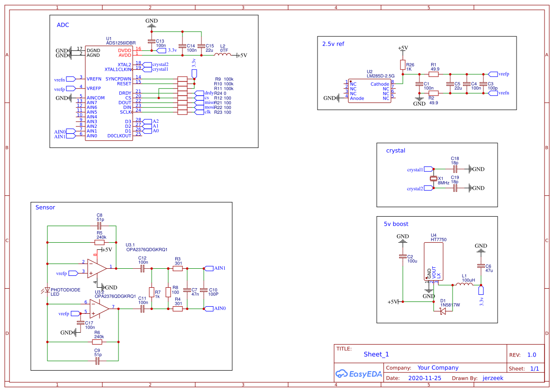Viewport: 554px width, 392px height.
Task: Click the Sheet_1 title text field
Action: coord(375,354)
